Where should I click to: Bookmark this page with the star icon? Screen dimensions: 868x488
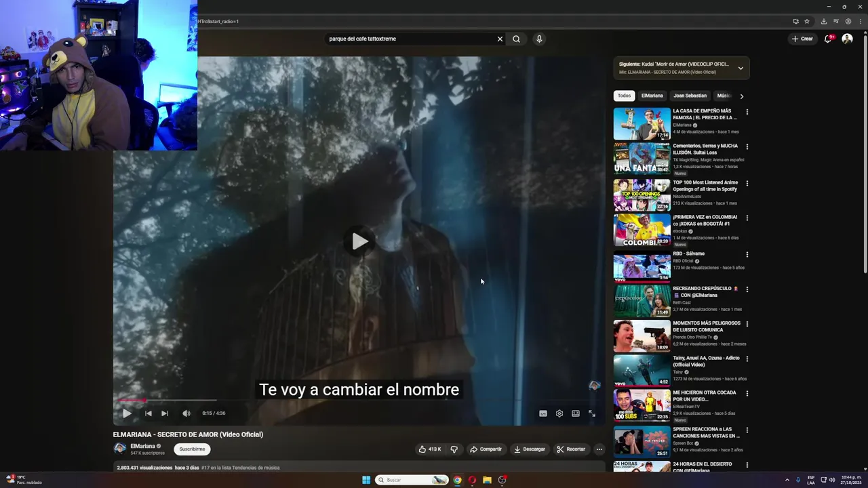click(x=807, y=21)
